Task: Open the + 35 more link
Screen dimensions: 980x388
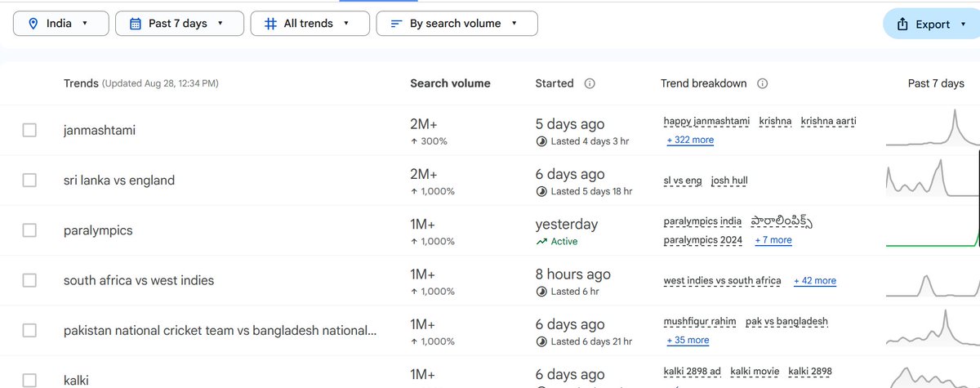Action: click(x=688, y=340)
